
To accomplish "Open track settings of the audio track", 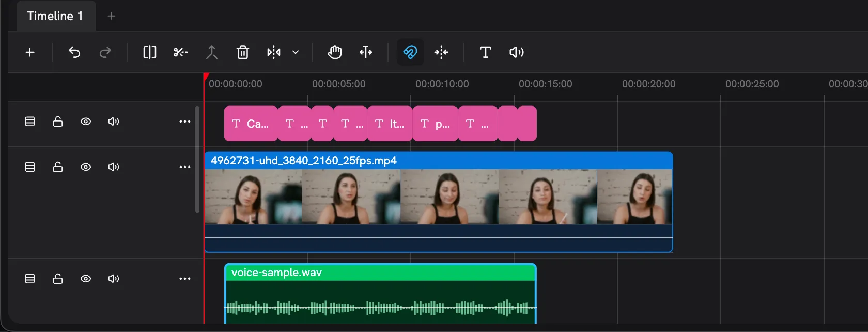I will [x=30, y=279].
